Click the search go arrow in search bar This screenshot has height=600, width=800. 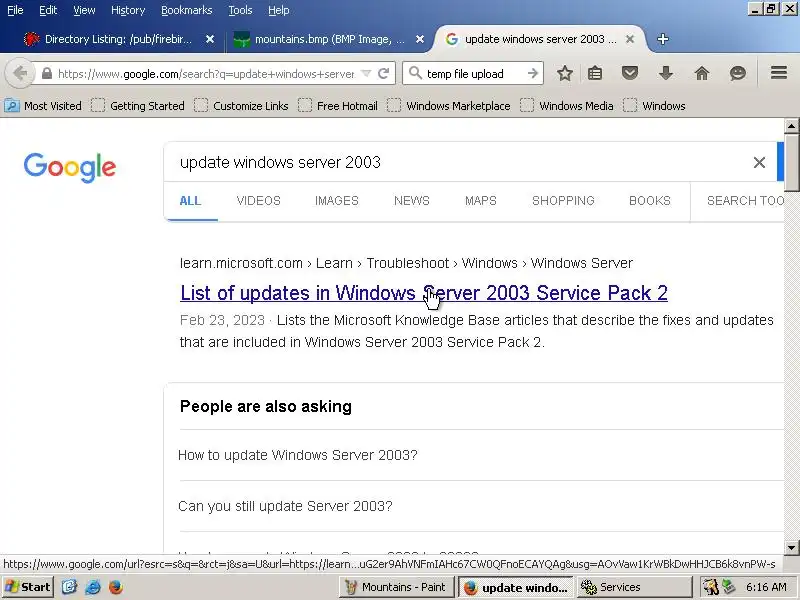(533, 73)
